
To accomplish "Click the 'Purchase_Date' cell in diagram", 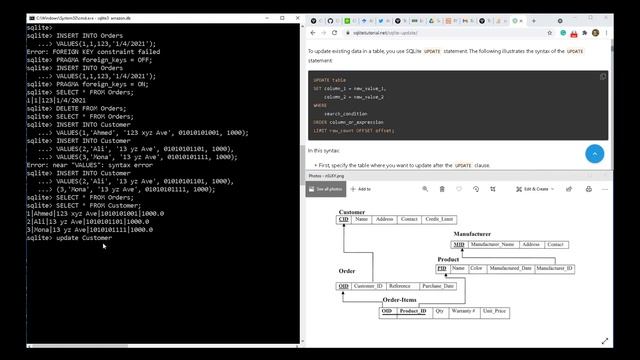I will click(438, 286).
